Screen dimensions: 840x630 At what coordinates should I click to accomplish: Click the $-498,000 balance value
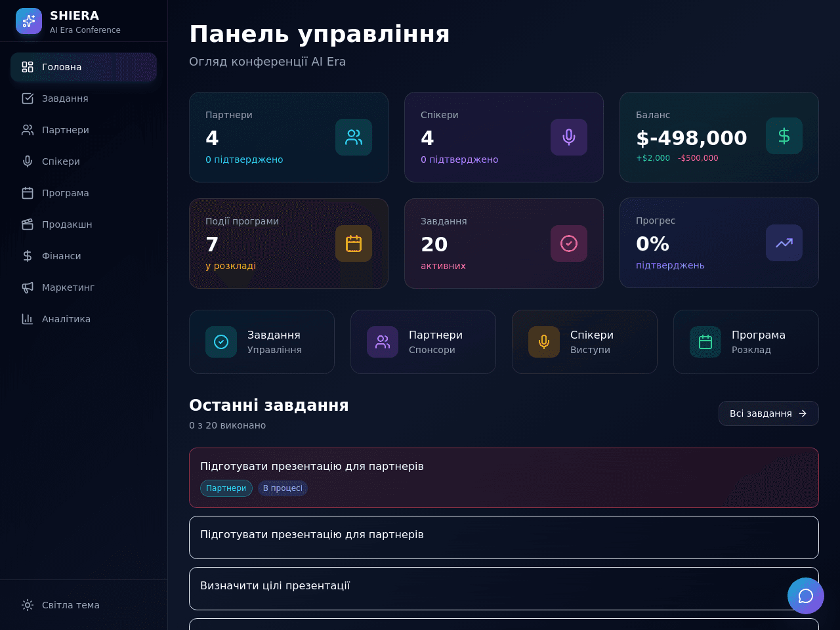(692, 138)
